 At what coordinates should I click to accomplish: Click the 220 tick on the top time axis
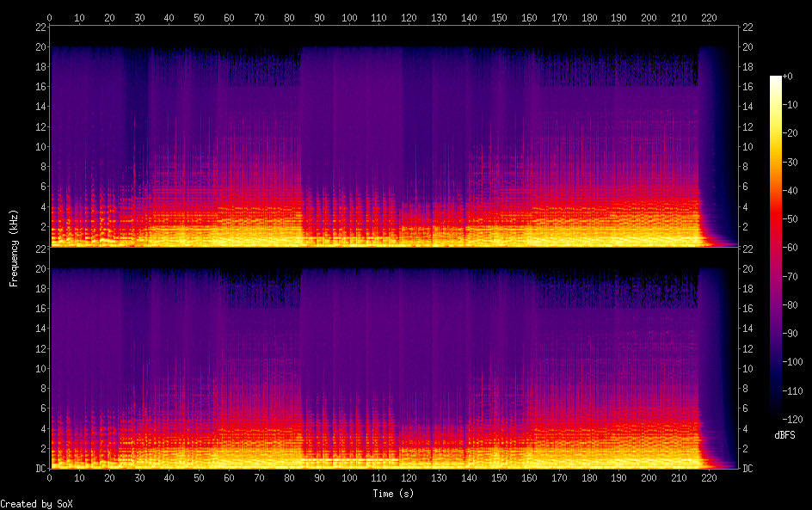pos(709,17)
